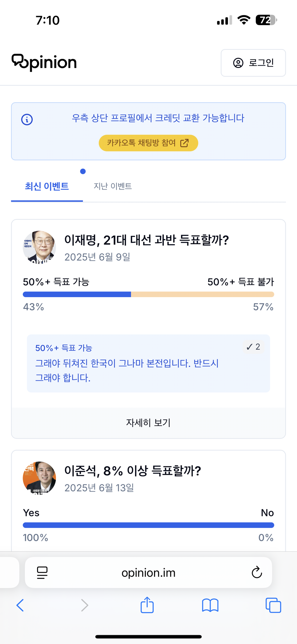Open the Safari share sheet icon
Image resolution: width=297 pixels, height=644 pixels.
pos(147,605)
